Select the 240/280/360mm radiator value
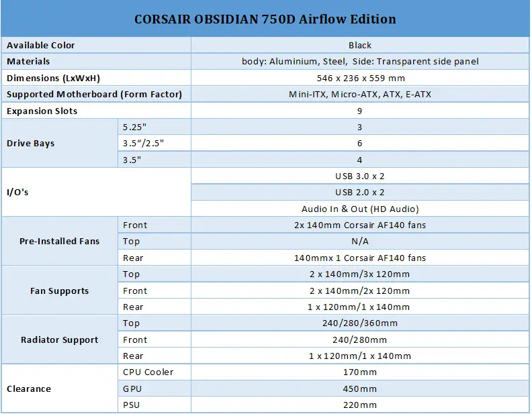Screen dimensions: 532x414 click(359, 323)
